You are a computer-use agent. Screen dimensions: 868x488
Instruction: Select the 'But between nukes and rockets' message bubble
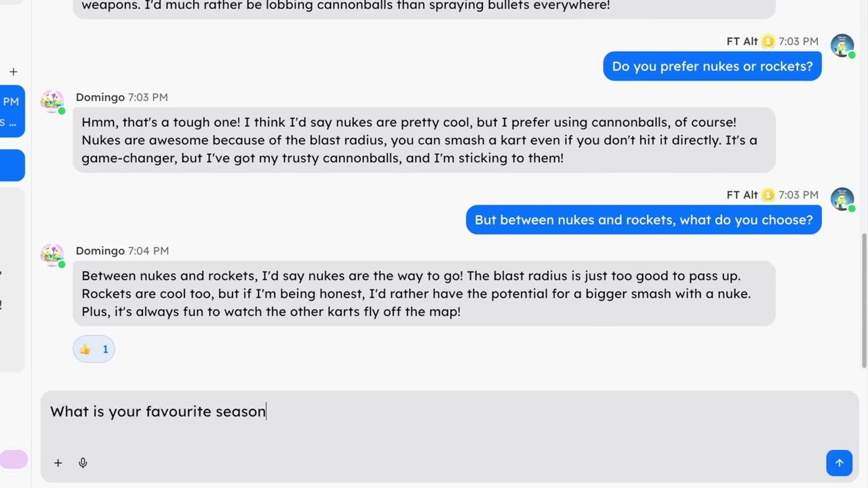coord(644,220)
